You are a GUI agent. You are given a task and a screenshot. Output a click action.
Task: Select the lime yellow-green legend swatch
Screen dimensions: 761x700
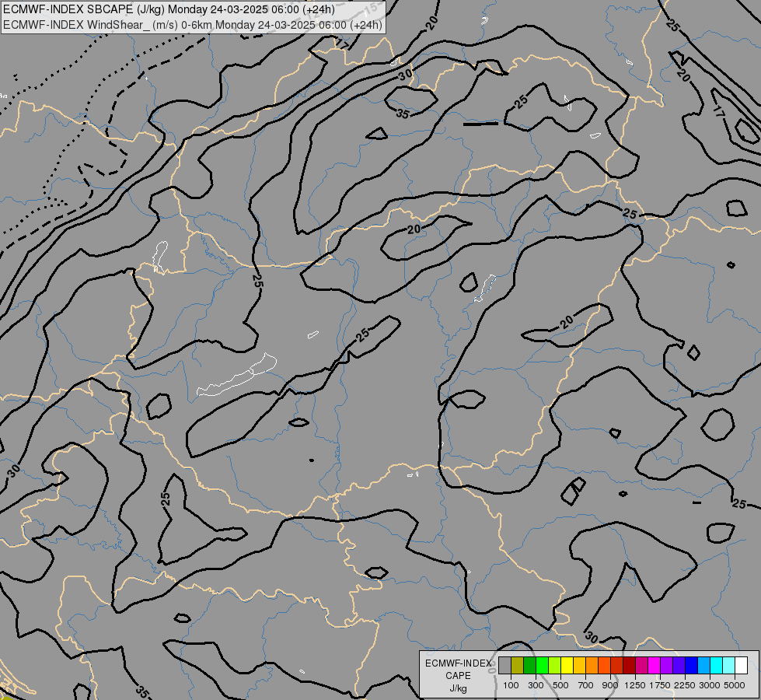[554, 665]
